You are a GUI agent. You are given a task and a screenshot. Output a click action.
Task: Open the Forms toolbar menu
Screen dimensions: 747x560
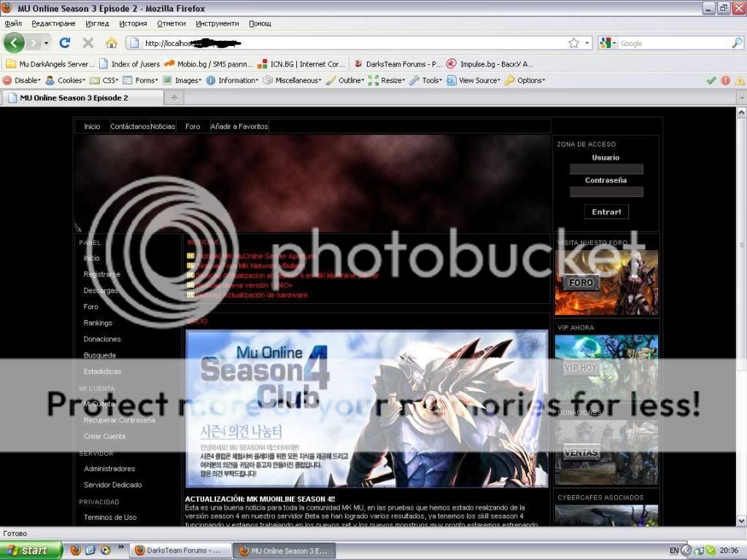click(141, 80)
